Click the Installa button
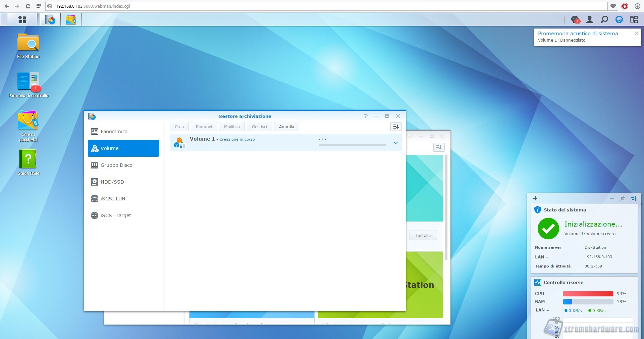Viewport: 644px width, 339px height. [423, 235]
